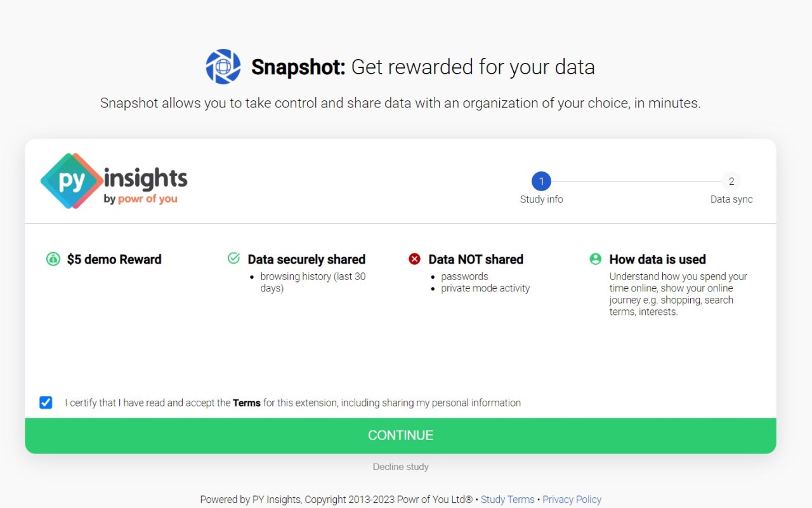This screenshot has width=812, height=508.
Task: Select step 2 Data sync
Action: 731,182
